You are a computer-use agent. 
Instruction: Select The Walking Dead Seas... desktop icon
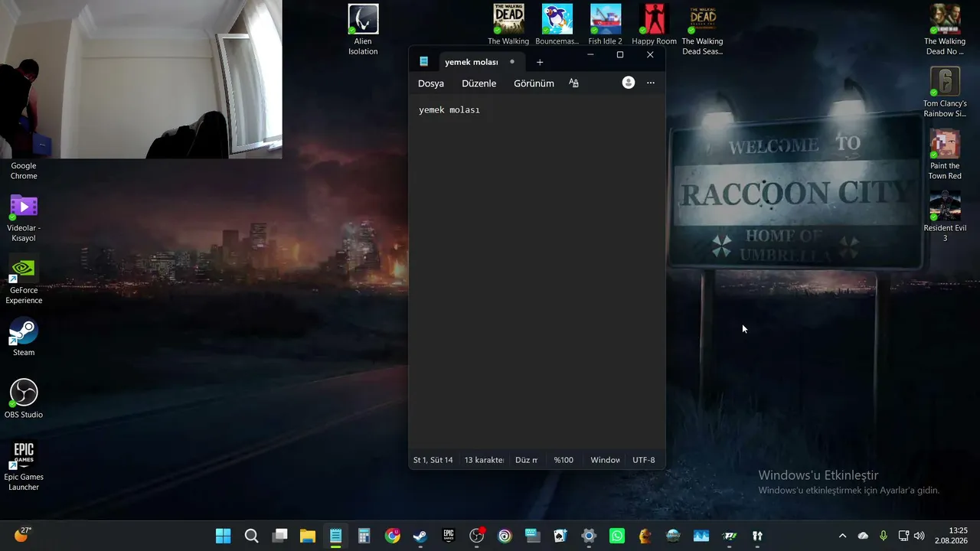point(702,30)
